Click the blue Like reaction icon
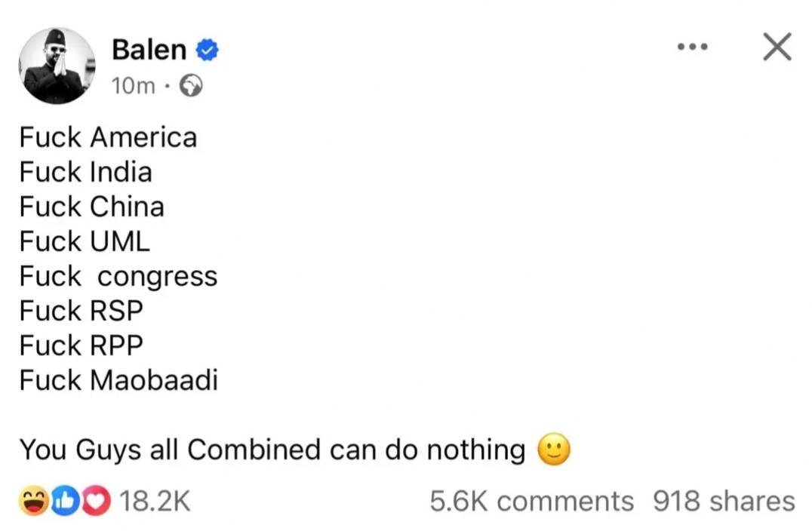 coord(66,502)
